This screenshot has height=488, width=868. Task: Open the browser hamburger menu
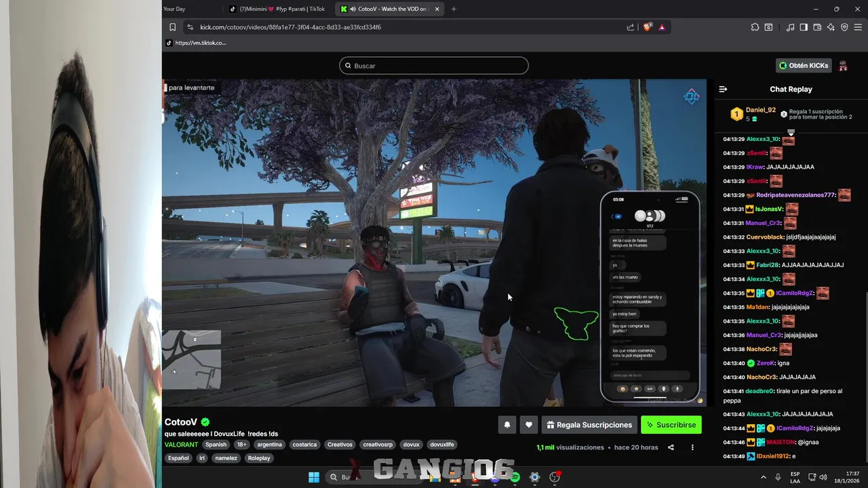858,27
